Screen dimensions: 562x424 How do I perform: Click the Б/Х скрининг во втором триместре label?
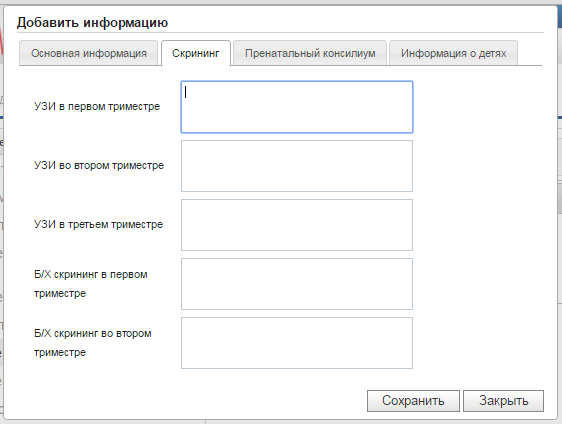pos(93,343)
